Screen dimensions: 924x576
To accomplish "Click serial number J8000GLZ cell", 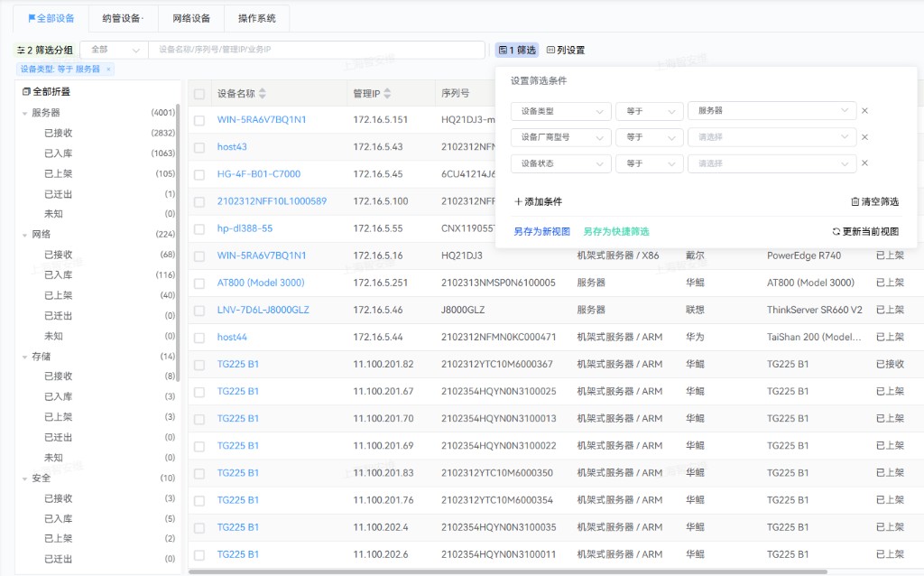I will (x=463, y=310).
